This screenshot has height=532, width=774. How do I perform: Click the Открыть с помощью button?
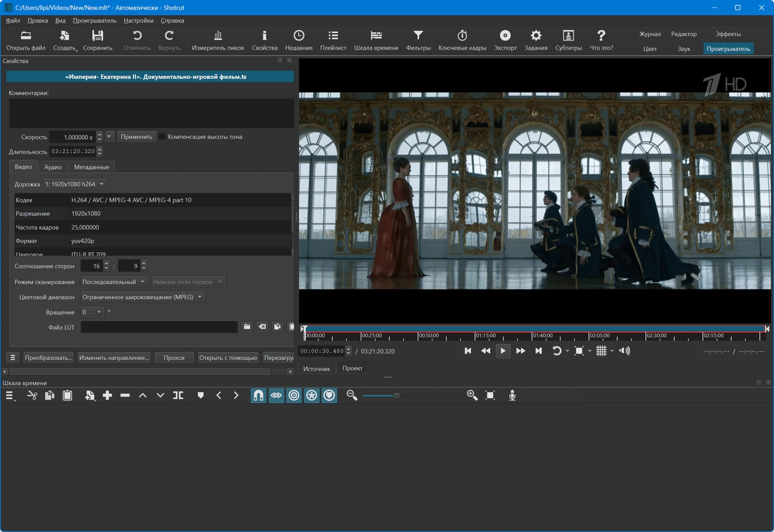(228, 357)
